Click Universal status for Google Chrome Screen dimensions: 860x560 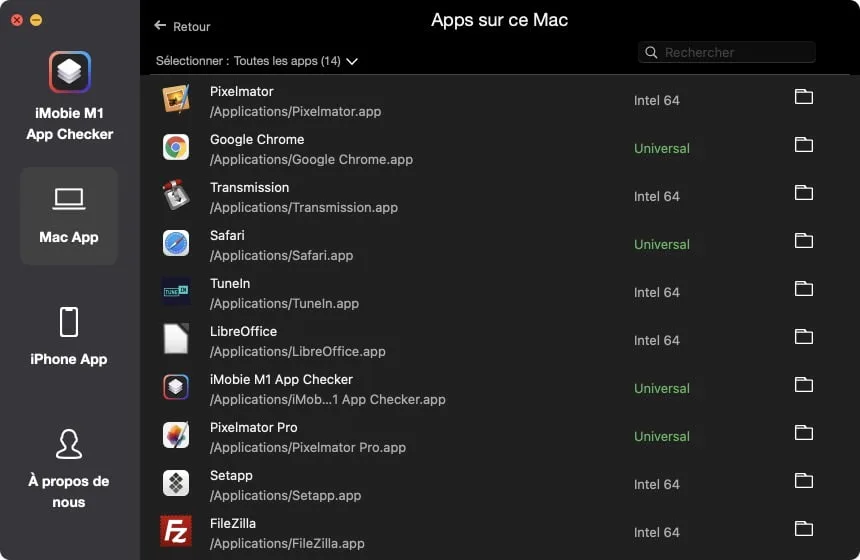[661, 149]
